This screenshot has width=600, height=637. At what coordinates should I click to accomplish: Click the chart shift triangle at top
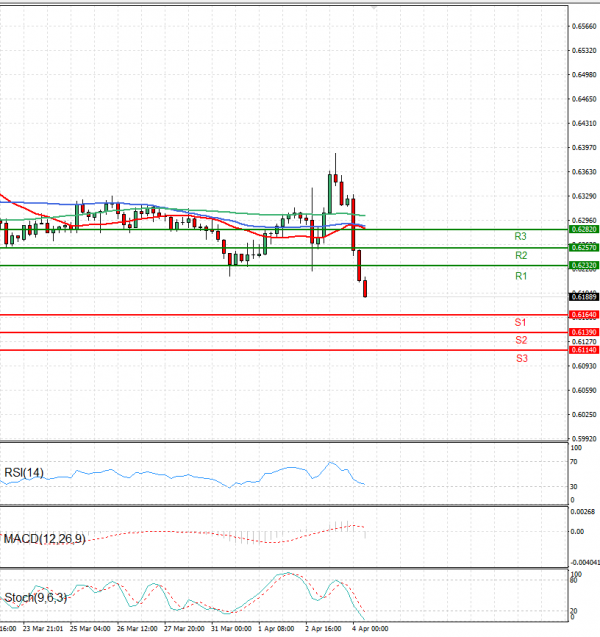[373, 5]
